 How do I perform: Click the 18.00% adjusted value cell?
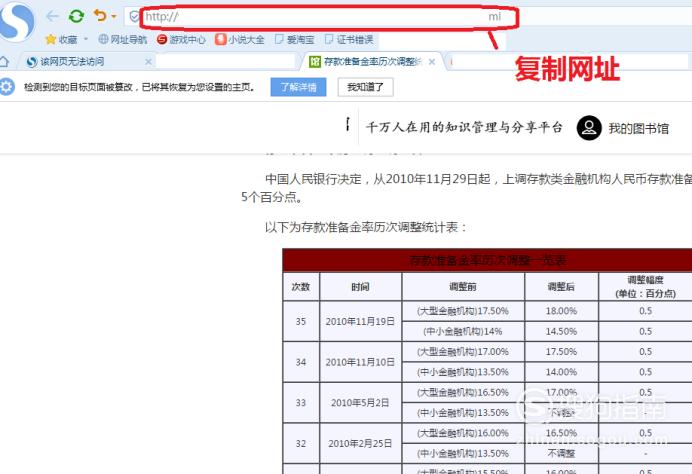point(561,311)
